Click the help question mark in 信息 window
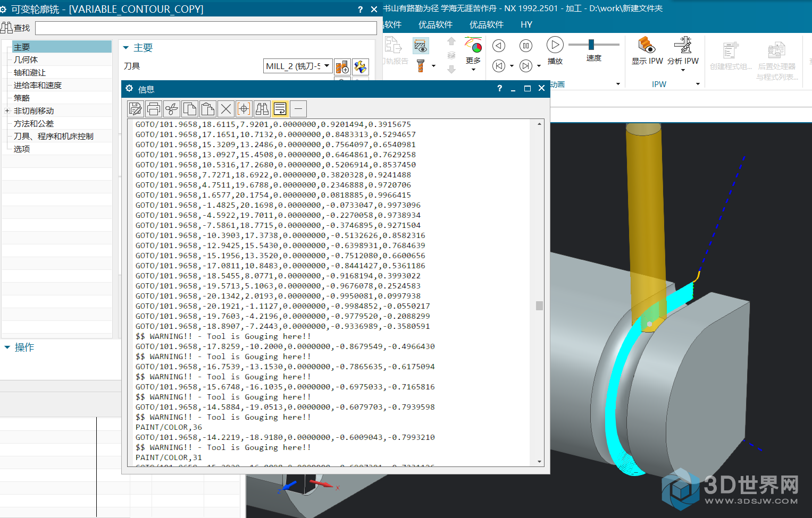Image resolution: width=812 pixels, height=518 pixels. pos(499,89)
